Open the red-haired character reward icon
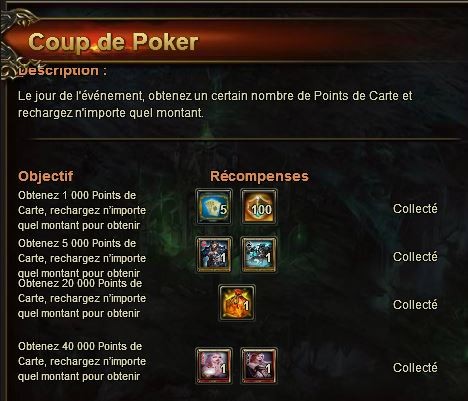 pyautogui.click(x=259, y=366)
